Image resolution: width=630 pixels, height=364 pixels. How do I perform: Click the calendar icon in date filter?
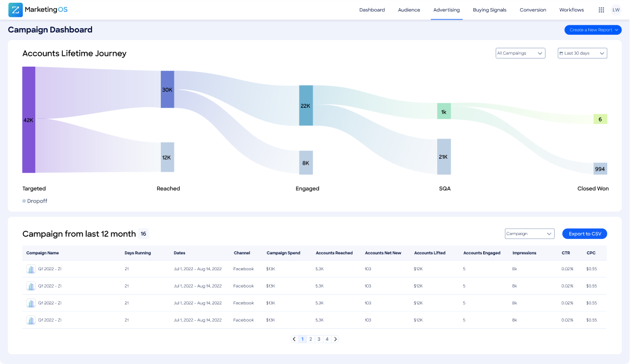(x=561, y=53)
